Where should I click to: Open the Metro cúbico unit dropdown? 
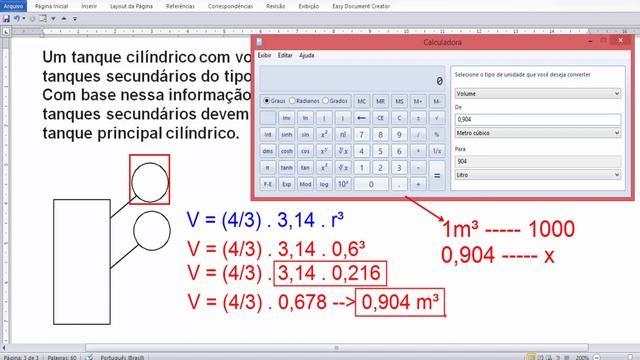tap(538, 133)
